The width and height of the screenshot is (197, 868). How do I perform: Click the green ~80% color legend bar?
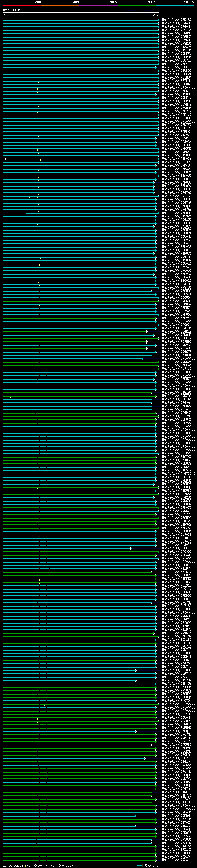pyautogui.click(x=136, y=6)
